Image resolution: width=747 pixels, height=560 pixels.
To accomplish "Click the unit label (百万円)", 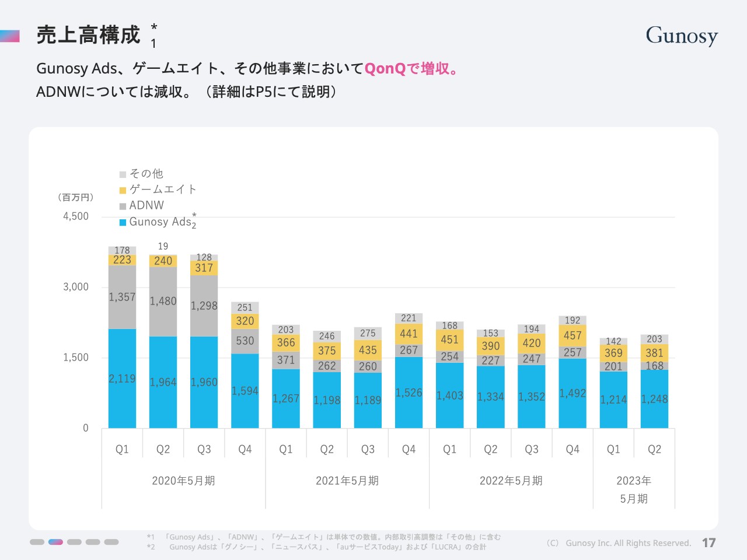I will (x=76, y=198).
